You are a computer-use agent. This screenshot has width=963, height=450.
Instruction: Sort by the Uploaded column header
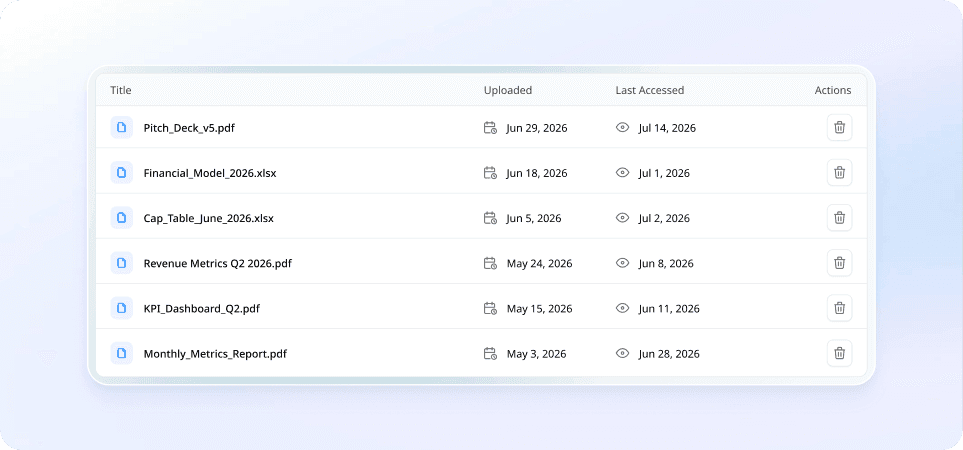pyautogui.click(x=508, y=90)
